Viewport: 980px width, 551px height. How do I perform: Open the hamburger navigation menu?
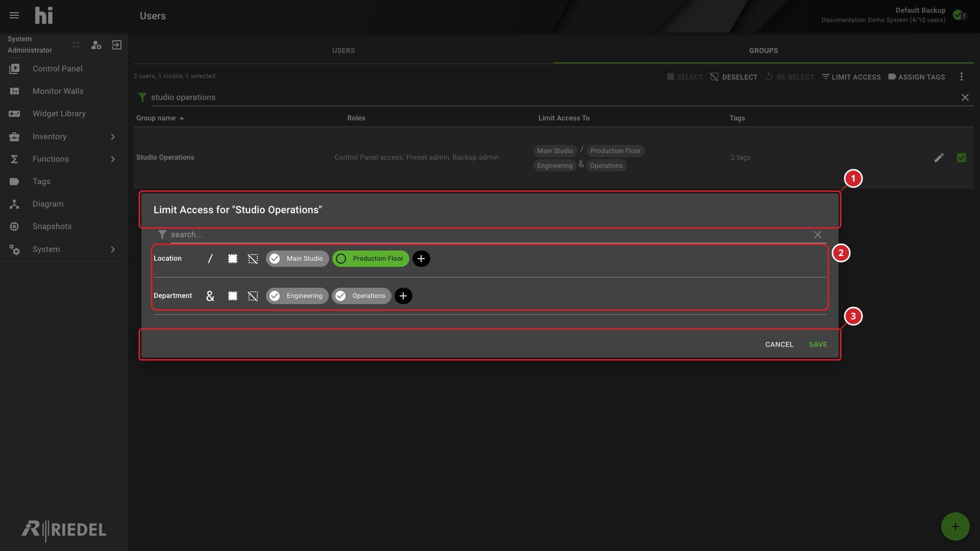tap(14, 15)
